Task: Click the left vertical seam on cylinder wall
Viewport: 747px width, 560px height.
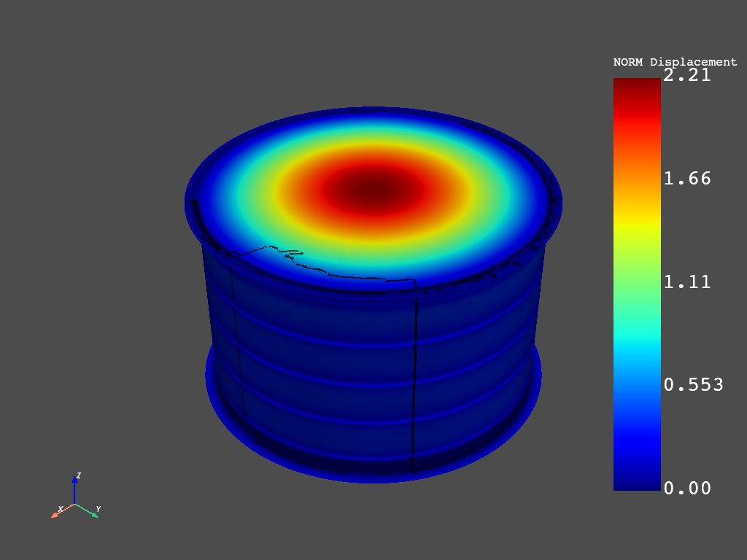Action: (x=236, y=335)
